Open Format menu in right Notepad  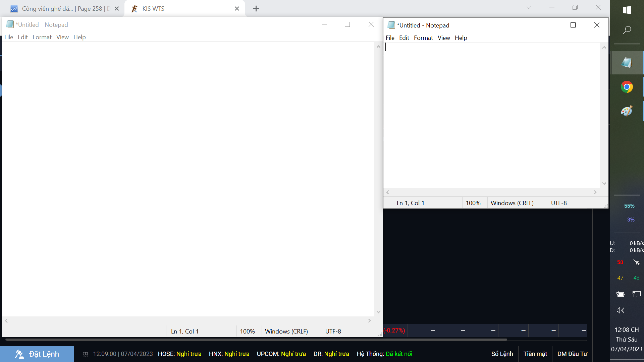423,38
